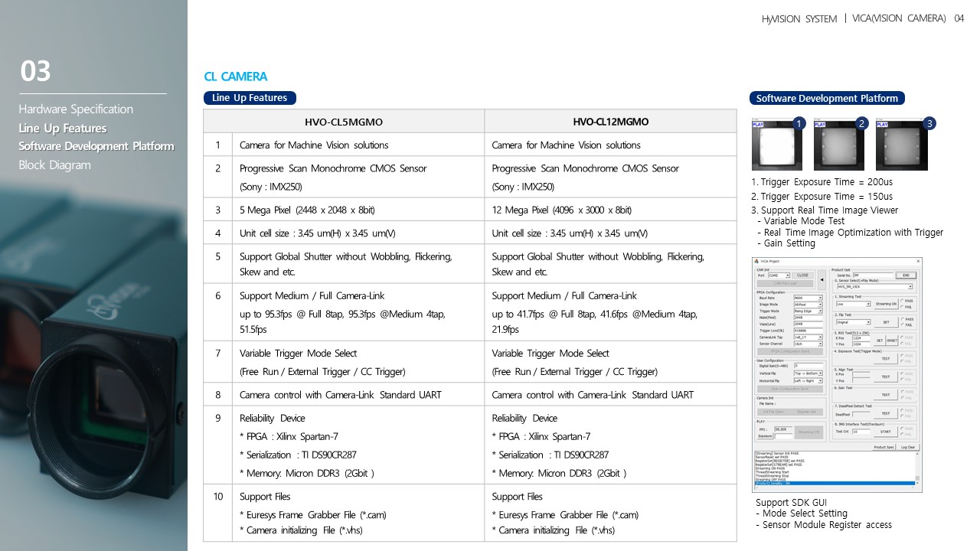Click the Product Spec button
Viewport: 980px width, 551px height.
(884, 447)
